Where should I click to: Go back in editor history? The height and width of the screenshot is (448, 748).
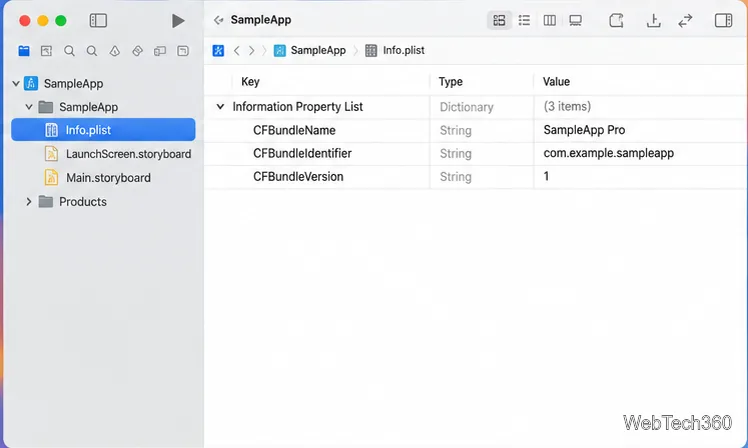click(x=237, y=51)
